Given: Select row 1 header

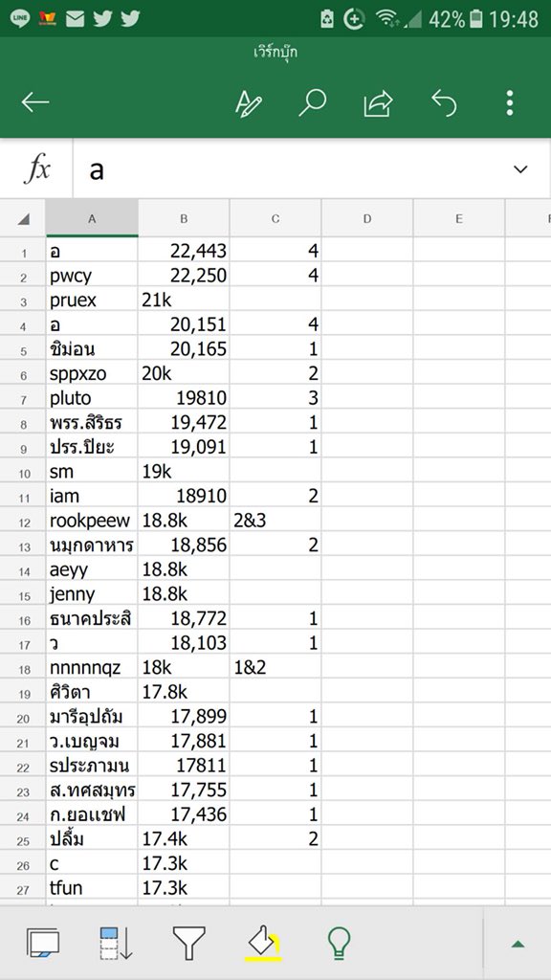Looking at the screenshot, I should coord(23,252).
